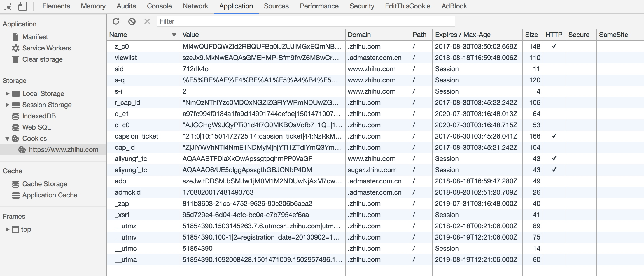The image size is (644, 276).
Task: Open Service Workers in the sidebar
Action: click(46, 48)
